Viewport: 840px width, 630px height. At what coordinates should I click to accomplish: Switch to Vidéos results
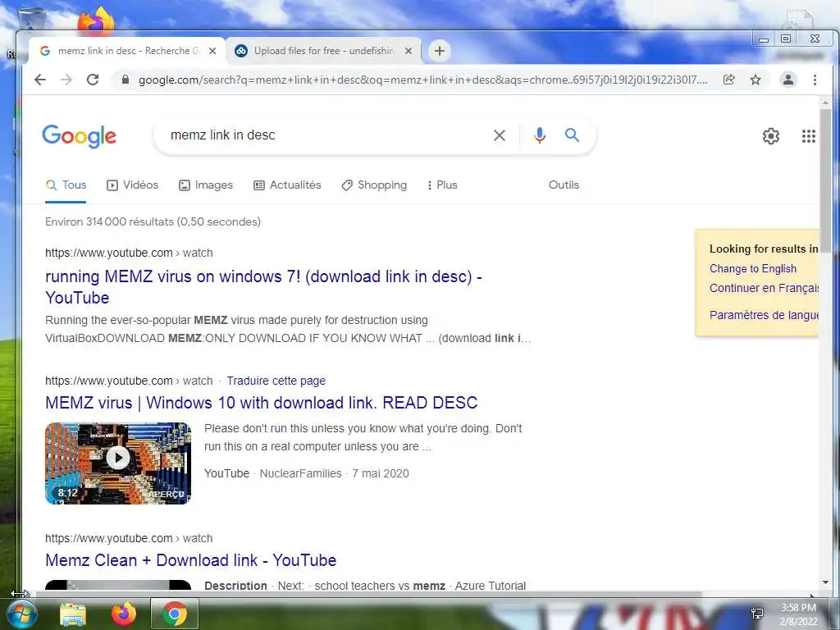click(x=132, y=185)
